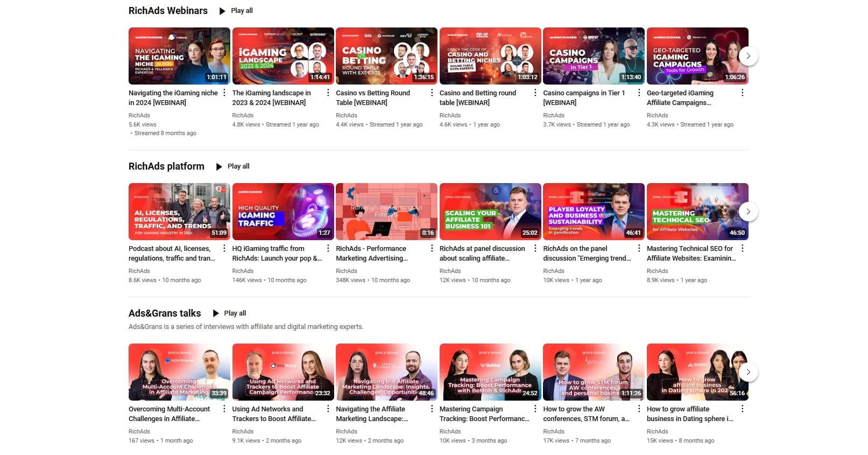868x455 pixels.
Task: Open options menu for How to grow the AW conferences
Action: pyautogui.click(x=639, y=409)
